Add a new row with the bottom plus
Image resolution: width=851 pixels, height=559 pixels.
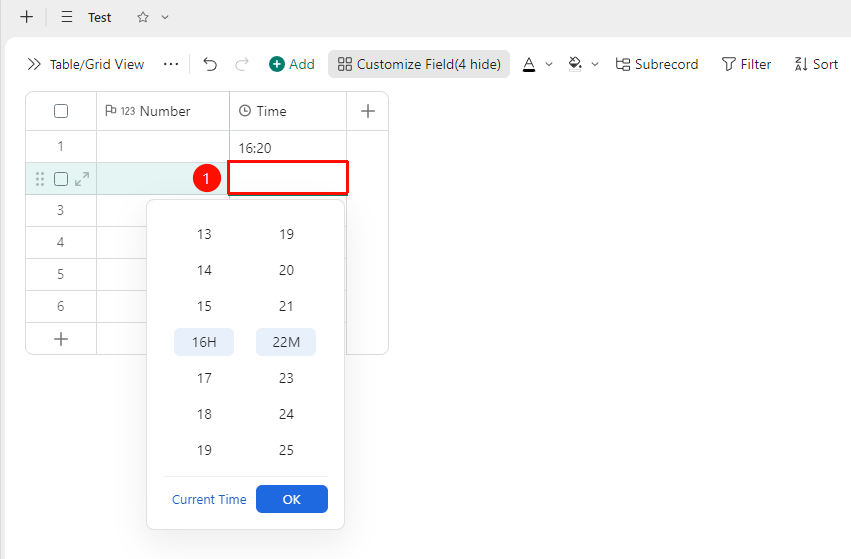point(61,339)
